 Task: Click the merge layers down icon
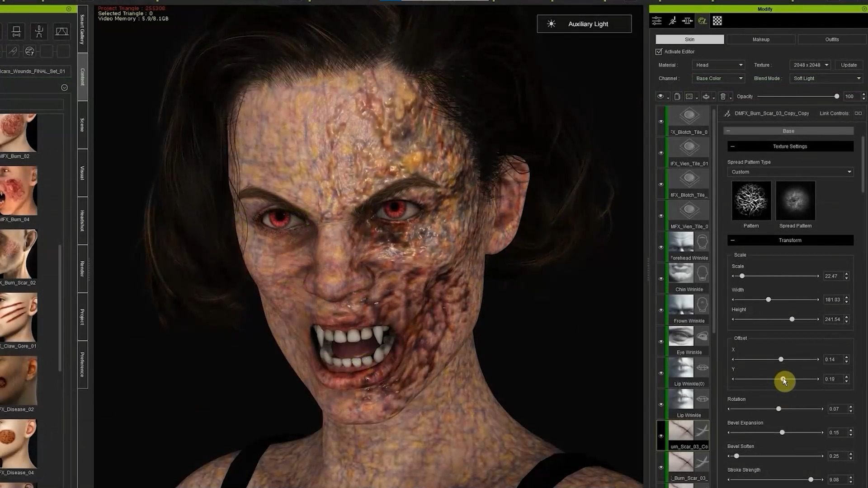point(706,96)
